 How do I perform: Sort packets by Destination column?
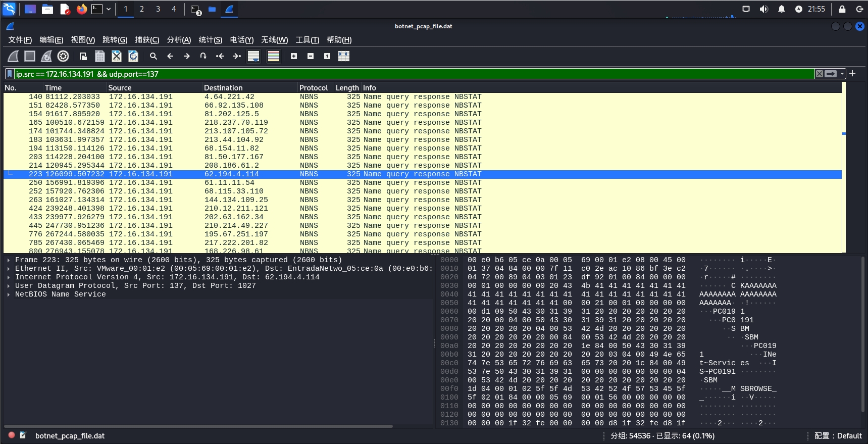(x=249, y=88)
